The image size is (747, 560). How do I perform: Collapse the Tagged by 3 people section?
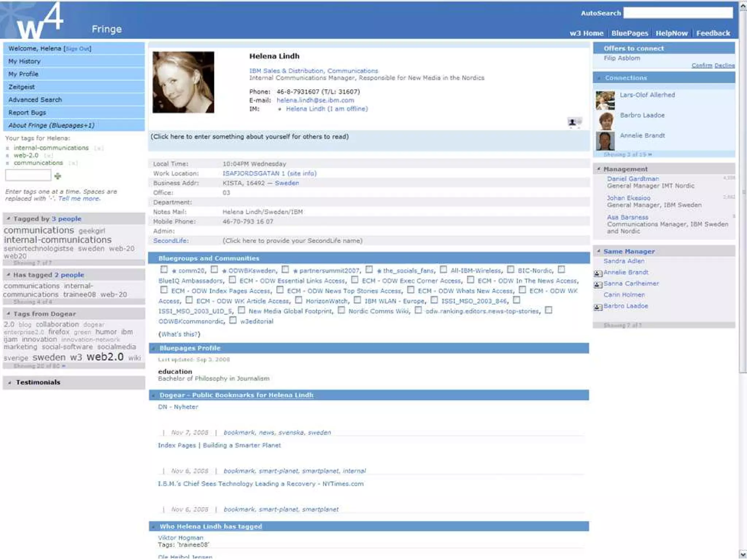pyautogui.click(x=8, y=218)
